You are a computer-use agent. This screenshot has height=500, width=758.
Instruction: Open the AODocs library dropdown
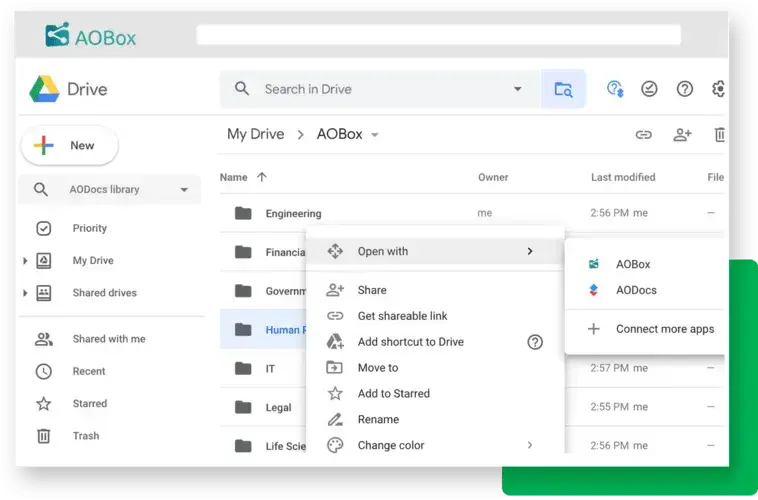click(184, 190)
